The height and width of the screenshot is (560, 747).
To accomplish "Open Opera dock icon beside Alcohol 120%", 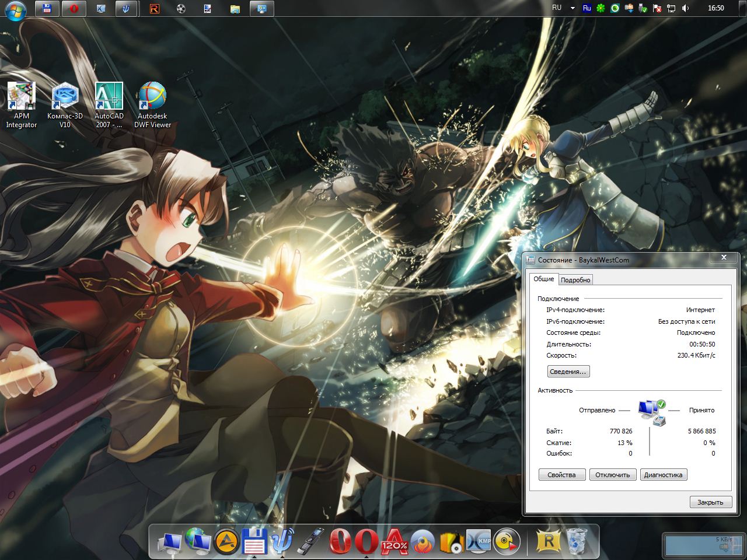I will [x=367, y=541].
